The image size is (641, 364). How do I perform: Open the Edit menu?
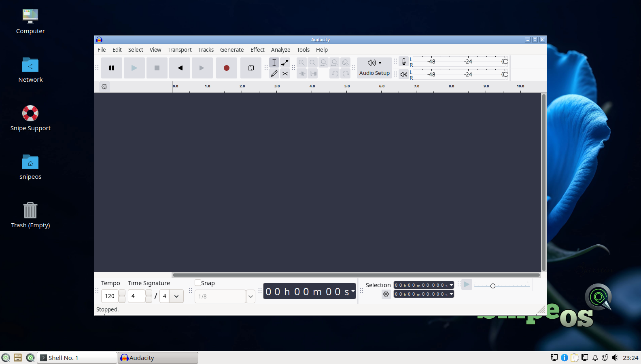tap(117, 50)
